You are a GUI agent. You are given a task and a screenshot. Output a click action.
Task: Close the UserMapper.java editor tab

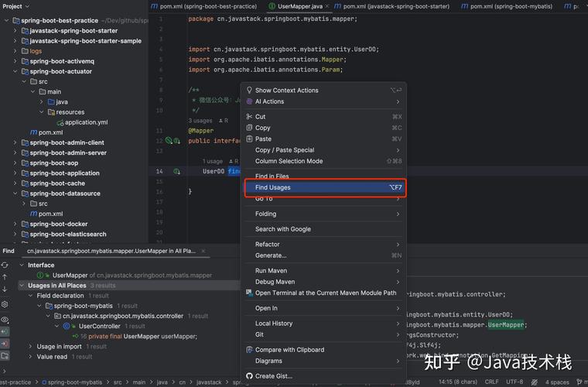tap(327, 6)
